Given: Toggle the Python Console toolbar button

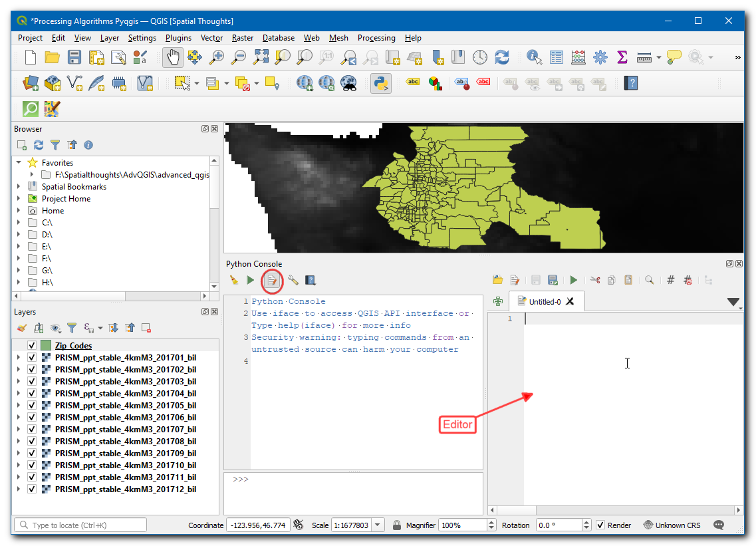Looking at the screenshot, I should (380, 83).
